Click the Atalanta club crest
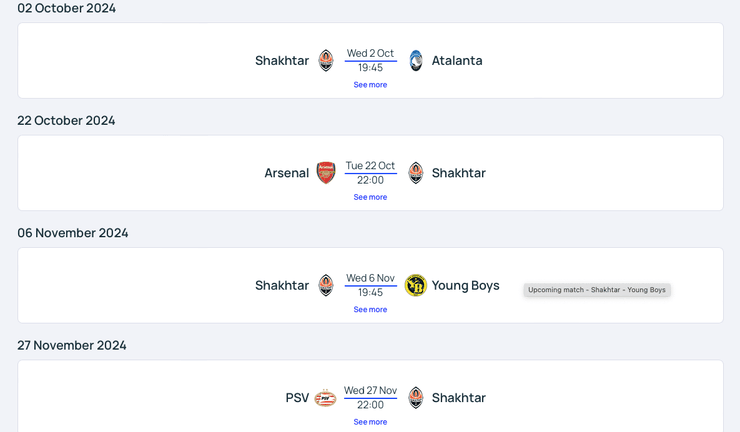Screen dimensions: 740x432 [416, 60]
